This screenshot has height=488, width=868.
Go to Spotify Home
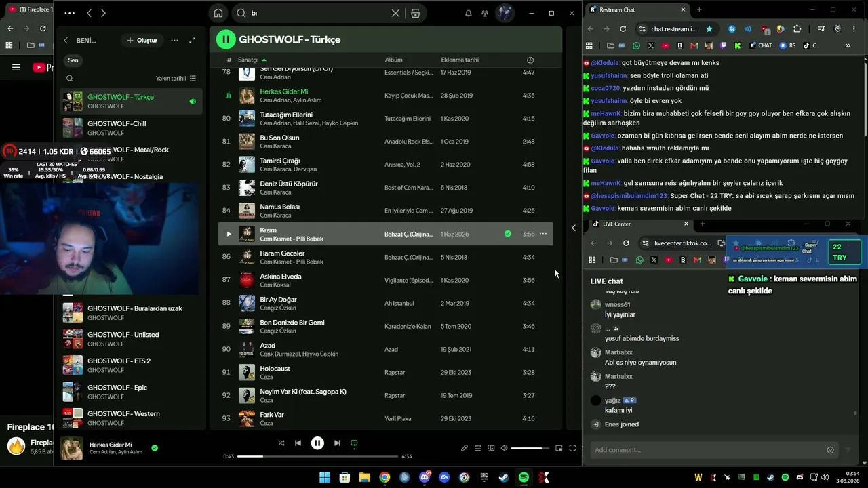pyautogui.click(x=218, y=13)
